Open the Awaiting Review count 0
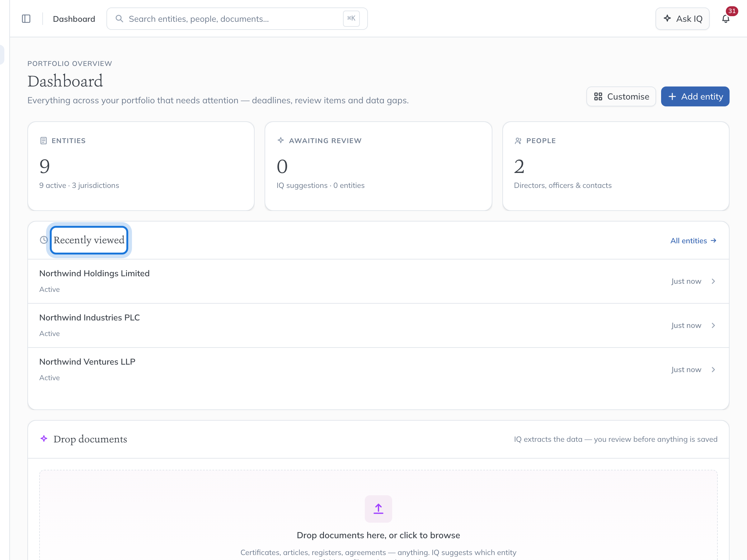This screenshot has height=560, width=747. click(282, 166)
